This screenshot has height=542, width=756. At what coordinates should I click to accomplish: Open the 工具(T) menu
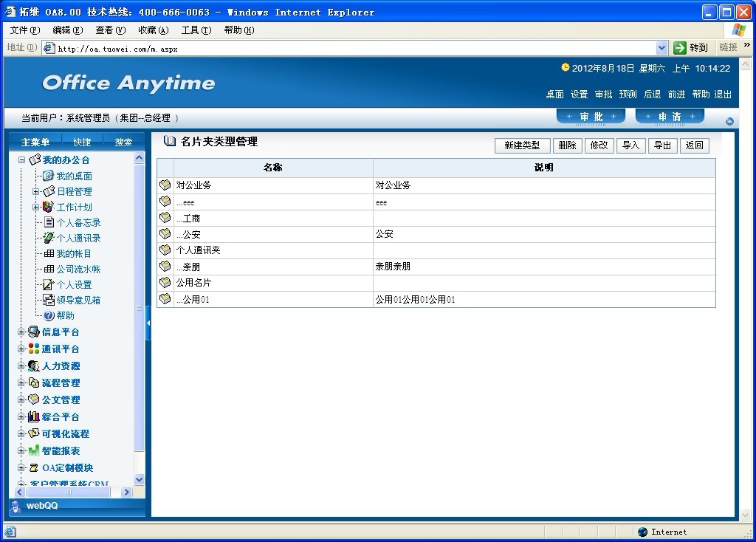[x=196, y=30]
